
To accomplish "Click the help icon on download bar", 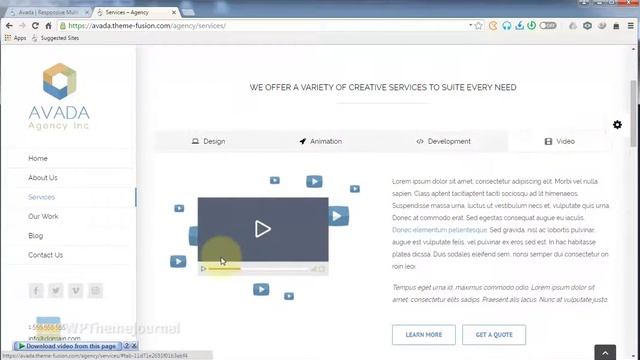I will click(x=127, y=346).
